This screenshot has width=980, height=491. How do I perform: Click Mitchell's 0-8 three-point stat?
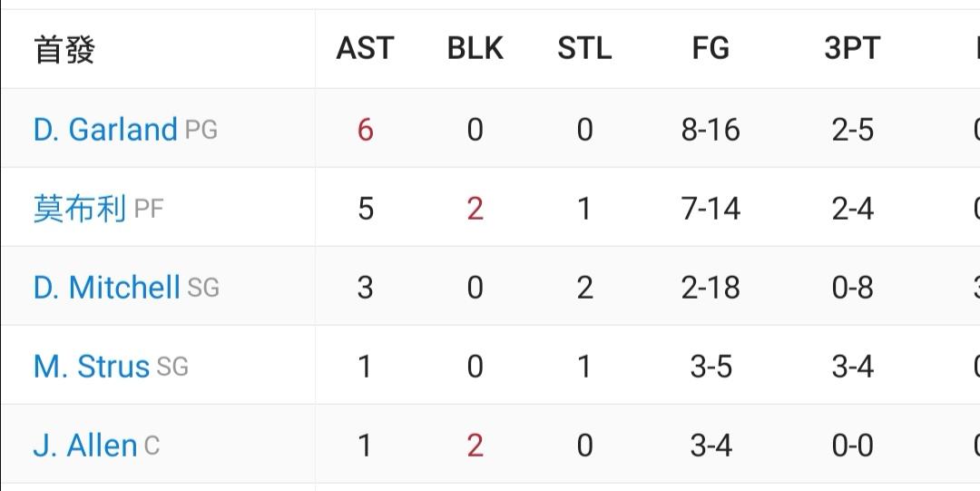point(852,288)
